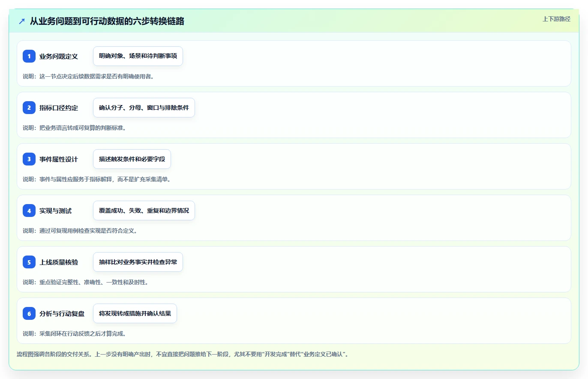Click the note 采集闭环在行动反馈之后才算完成
The height and width of the screenshot is (379, 588).
[x=74, y=334]
